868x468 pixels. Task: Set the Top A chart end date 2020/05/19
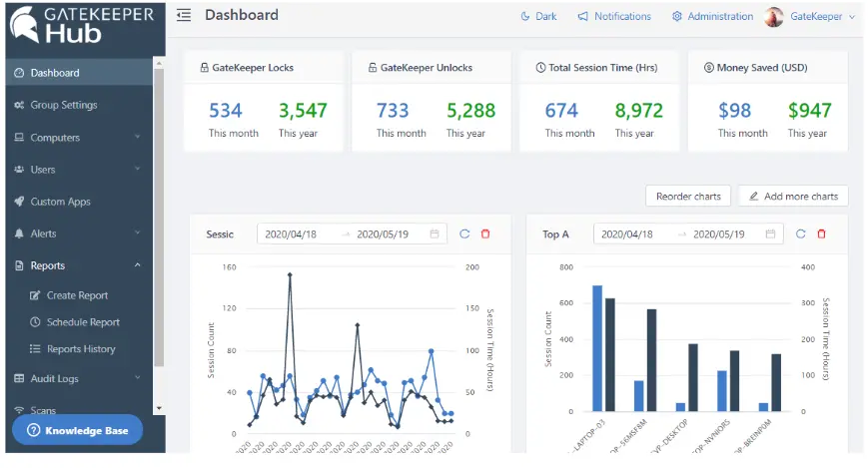click(719, 234)
